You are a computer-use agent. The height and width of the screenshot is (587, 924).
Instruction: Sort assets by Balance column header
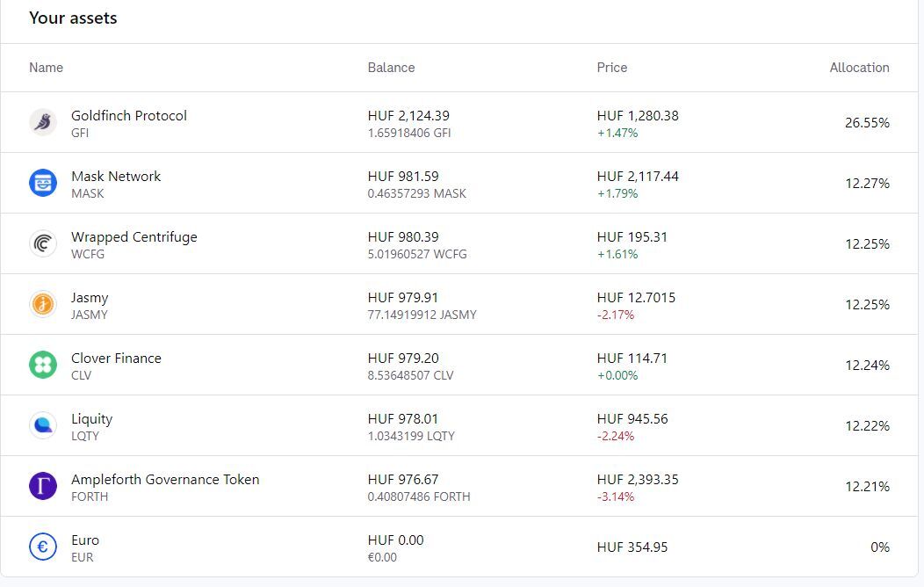point(391,68)
